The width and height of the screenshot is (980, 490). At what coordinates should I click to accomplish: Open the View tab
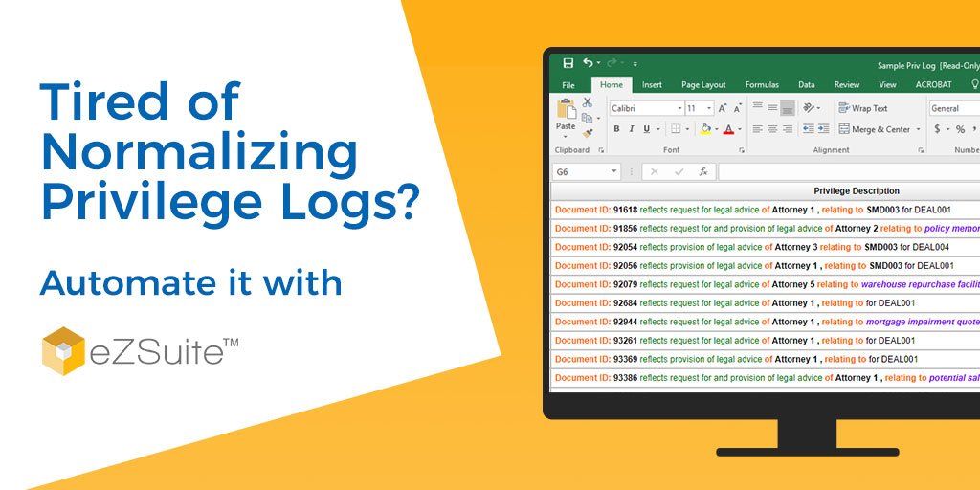(x=887, y=85)
